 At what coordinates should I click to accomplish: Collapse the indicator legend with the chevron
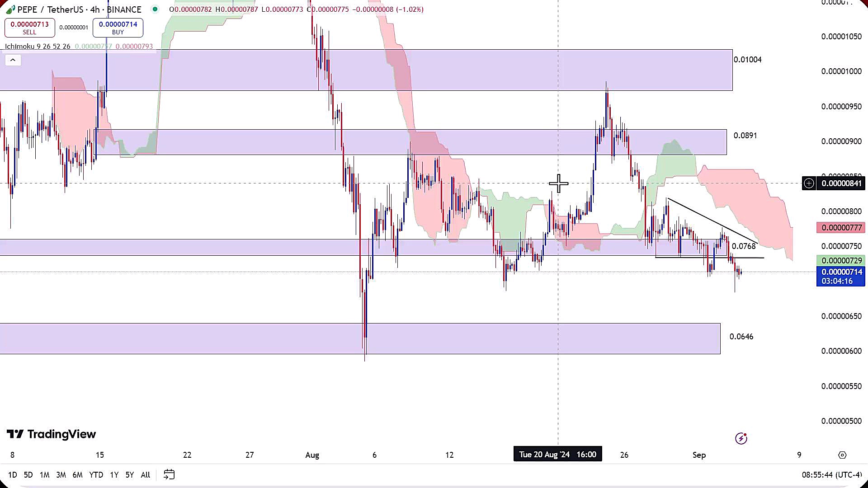[13, 60]
